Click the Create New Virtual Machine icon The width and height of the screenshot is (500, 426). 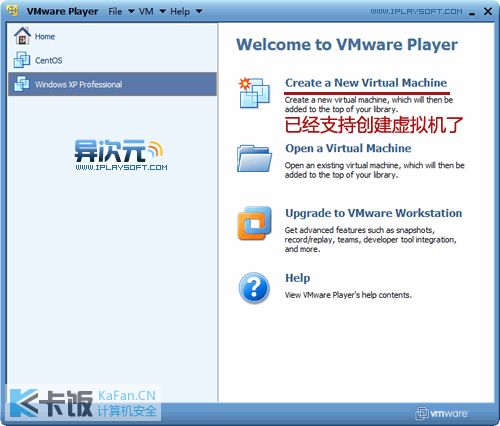(x=254, y=93)
